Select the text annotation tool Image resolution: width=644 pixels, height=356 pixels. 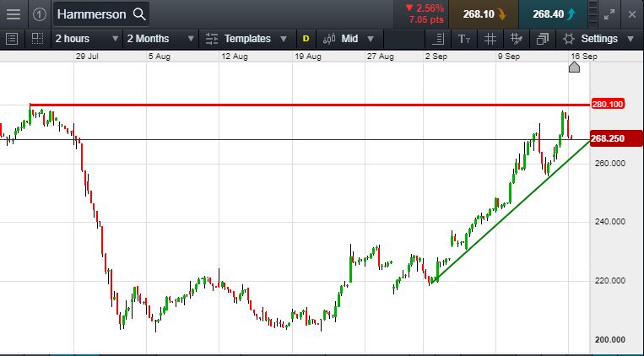[x=464, y=39]
